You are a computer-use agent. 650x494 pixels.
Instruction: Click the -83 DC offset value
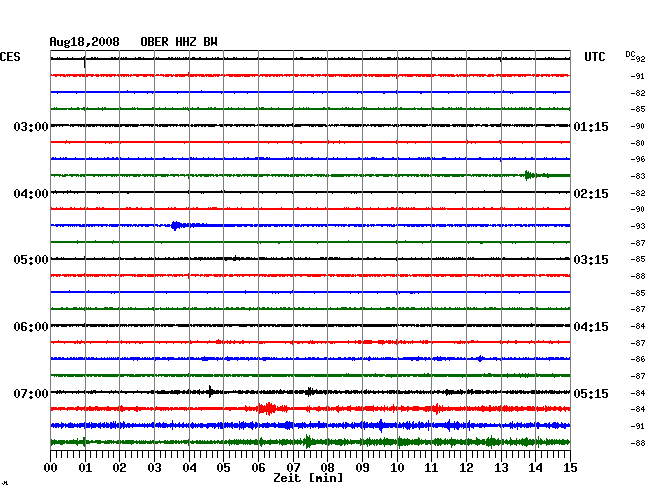[638, 176]
